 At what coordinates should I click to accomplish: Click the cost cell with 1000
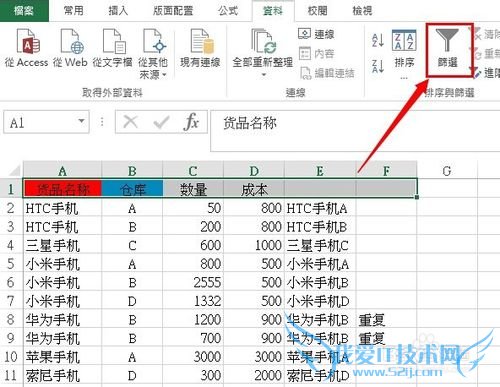[254, 246]
